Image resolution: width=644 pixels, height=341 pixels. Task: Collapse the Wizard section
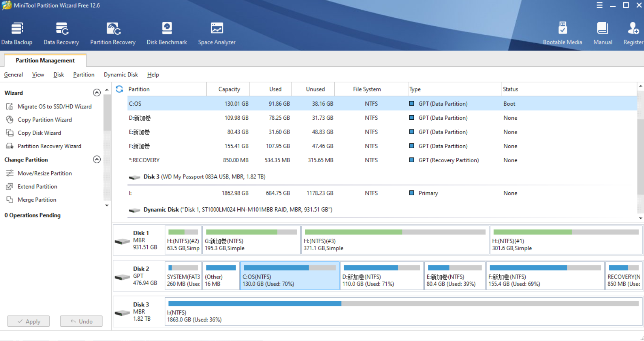(97, 93)
